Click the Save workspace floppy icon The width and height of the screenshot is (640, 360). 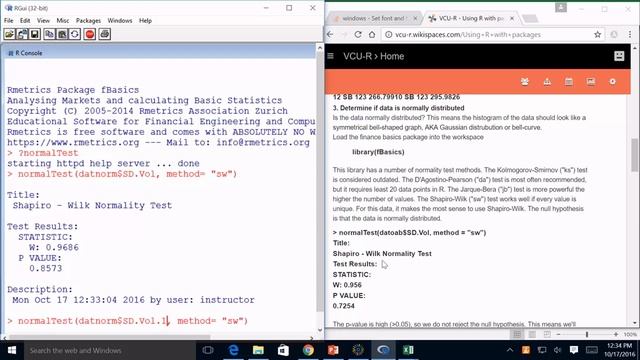[35, 34]
